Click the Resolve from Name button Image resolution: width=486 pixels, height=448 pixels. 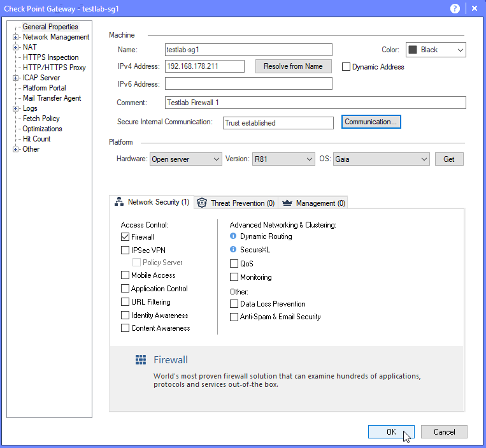pos(293,66)
